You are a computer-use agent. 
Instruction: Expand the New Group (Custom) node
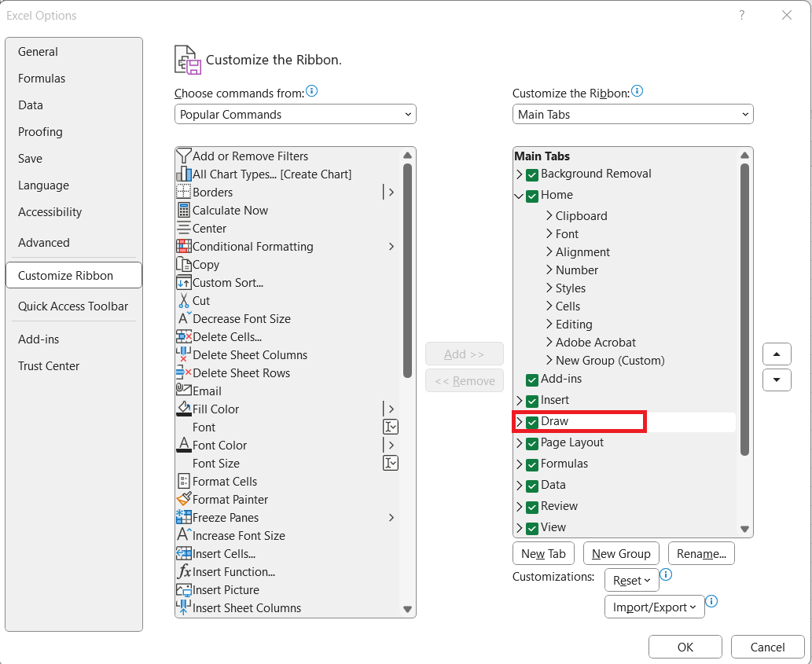[x=549, y=360]
